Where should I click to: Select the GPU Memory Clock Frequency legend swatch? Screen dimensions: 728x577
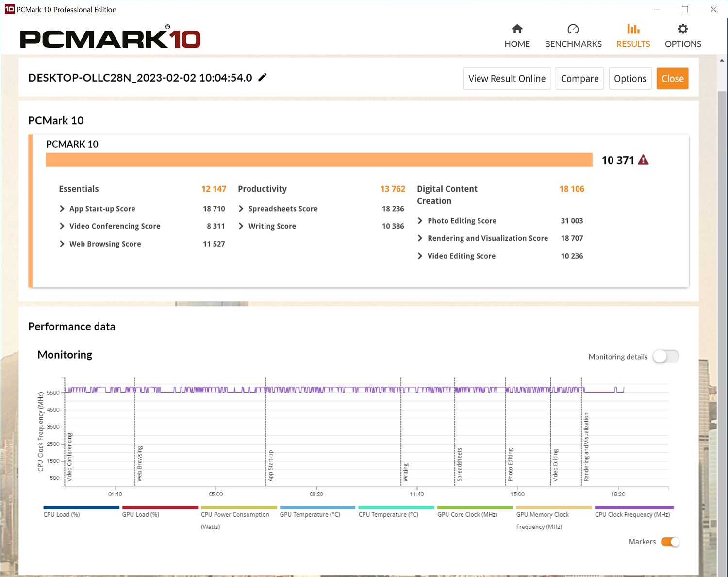[554, 507]
